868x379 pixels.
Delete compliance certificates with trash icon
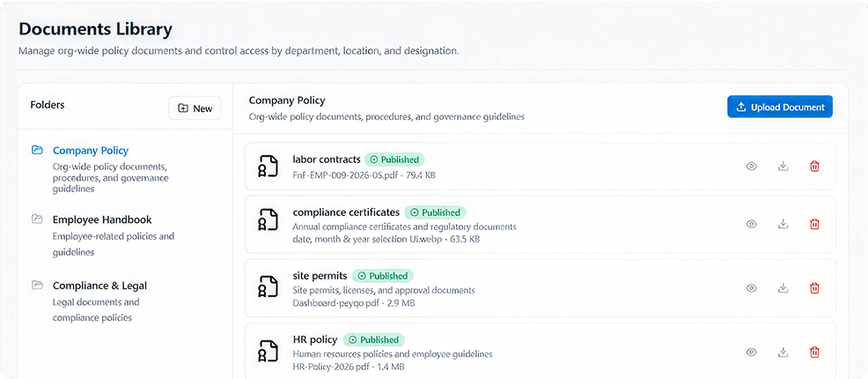814,224
